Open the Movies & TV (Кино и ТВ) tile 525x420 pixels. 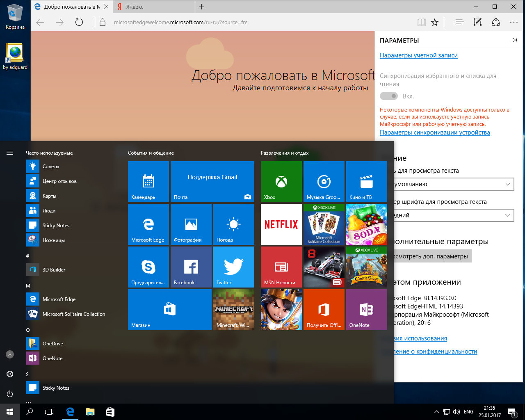[x=367, y=182]
